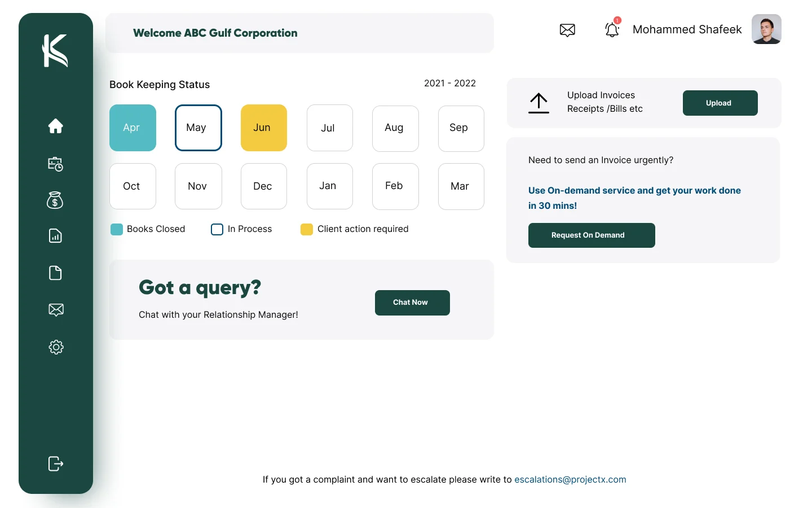Select the Mar month tile

pos(461,186)
